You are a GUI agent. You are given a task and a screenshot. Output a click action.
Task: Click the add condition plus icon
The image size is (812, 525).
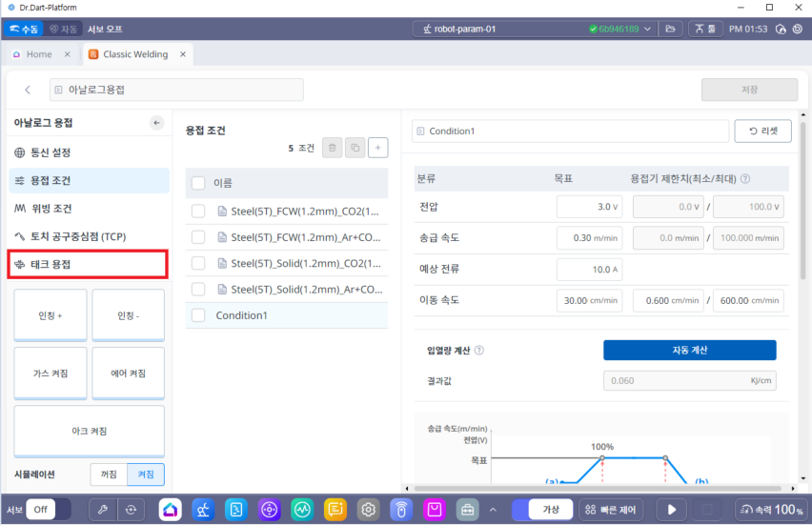(378, 148)
